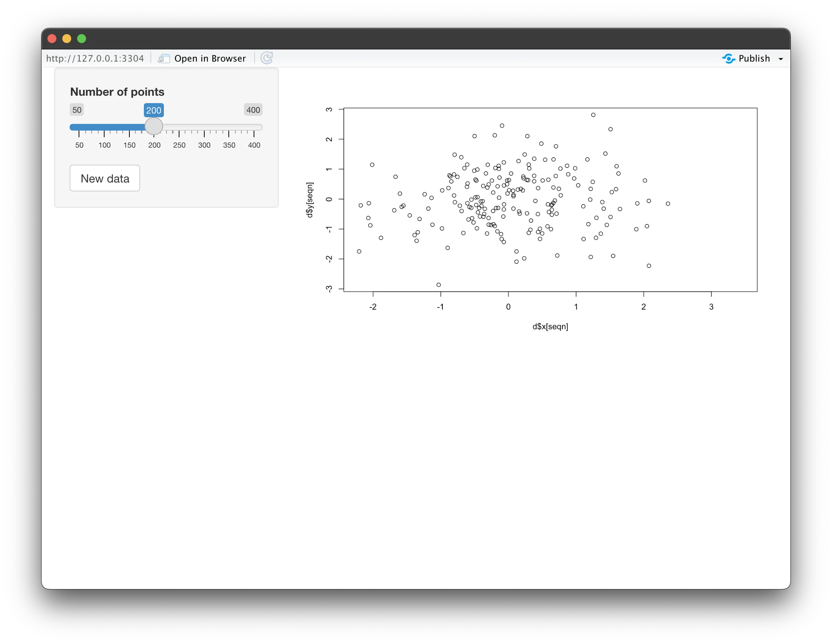Click the slider maximum label 400
832x644 pixels.
(x=253, y=110)
